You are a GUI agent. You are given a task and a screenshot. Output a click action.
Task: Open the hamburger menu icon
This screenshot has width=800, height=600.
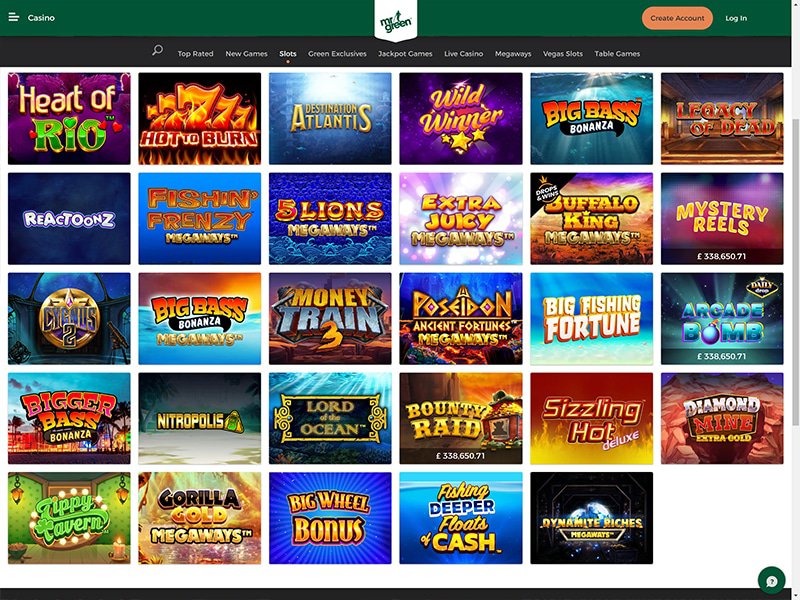point(14,17)
